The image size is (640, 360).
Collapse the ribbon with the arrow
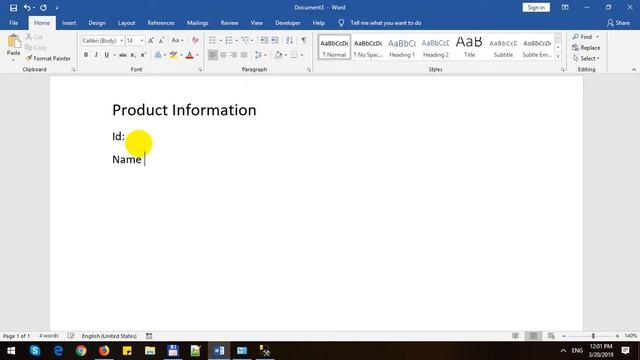pos(634,69)
